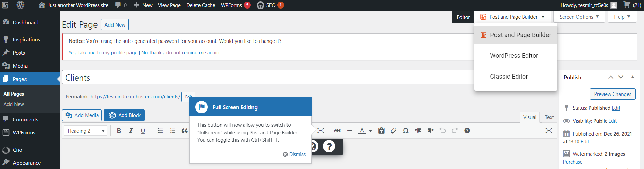
Task: Open the Heading 2 format dropdown
Action: click(86, 131)
